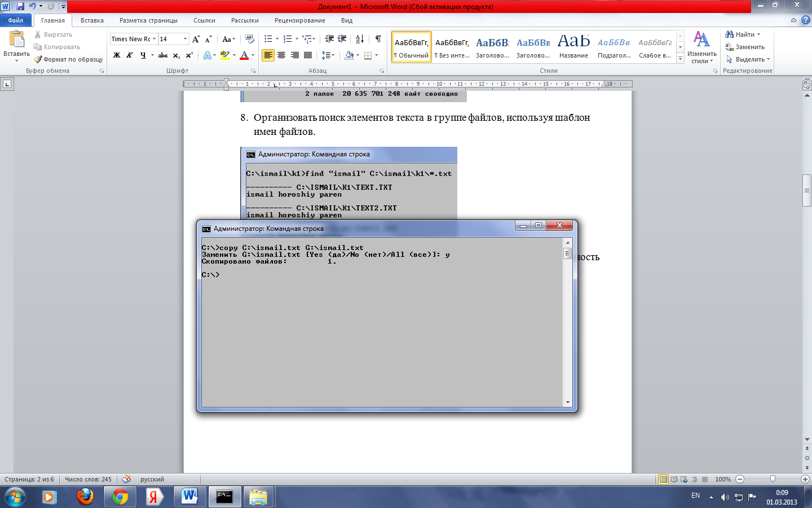
Task: Decrease paragraph indent
Action: [x=330, y=39]
